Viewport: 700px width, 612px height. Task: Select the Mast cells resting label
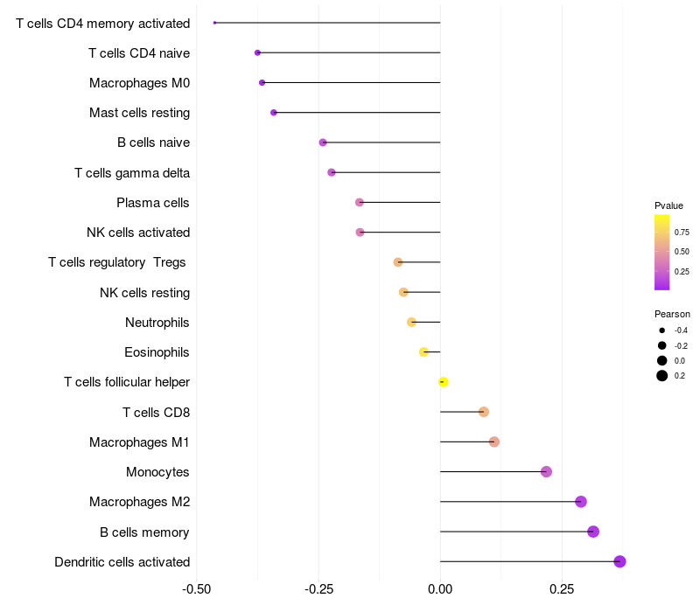point(139,113)
